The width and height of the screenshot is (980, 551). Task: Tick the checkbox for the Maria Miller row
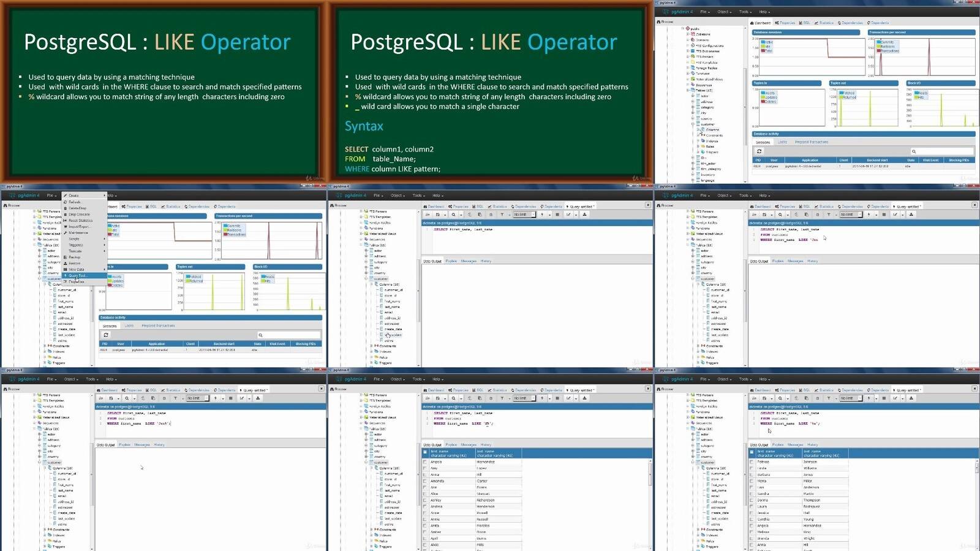coord(752,481)
